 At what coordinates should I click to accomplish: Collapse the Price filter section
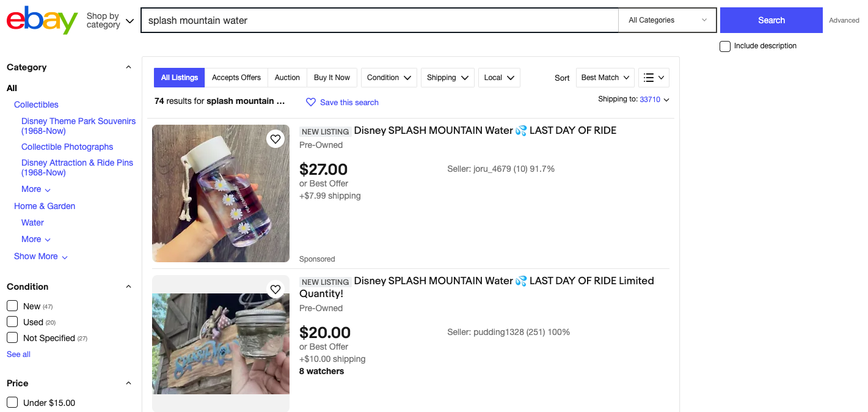(x=128, y=383)
